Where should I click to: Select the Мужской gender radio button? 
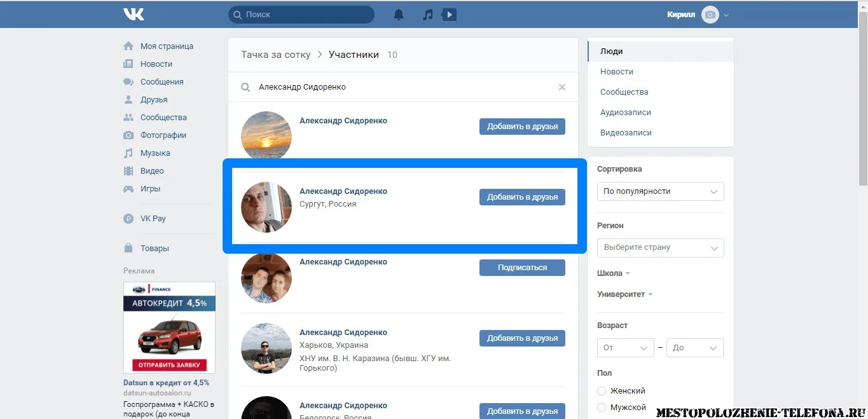click(x=602, y=408)
